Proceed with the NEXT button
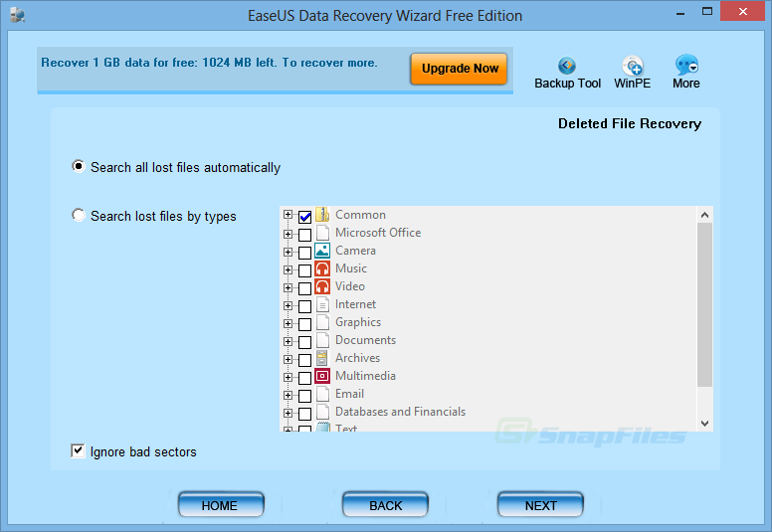This screenshot has width=772, height=532. coord(540,505)
